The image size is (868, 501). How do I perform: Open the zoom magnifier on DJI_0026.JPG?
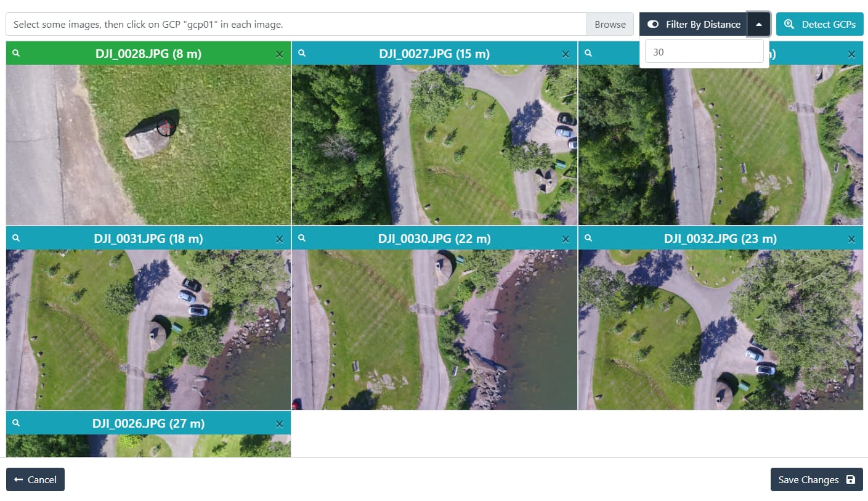tap(16, 423)
